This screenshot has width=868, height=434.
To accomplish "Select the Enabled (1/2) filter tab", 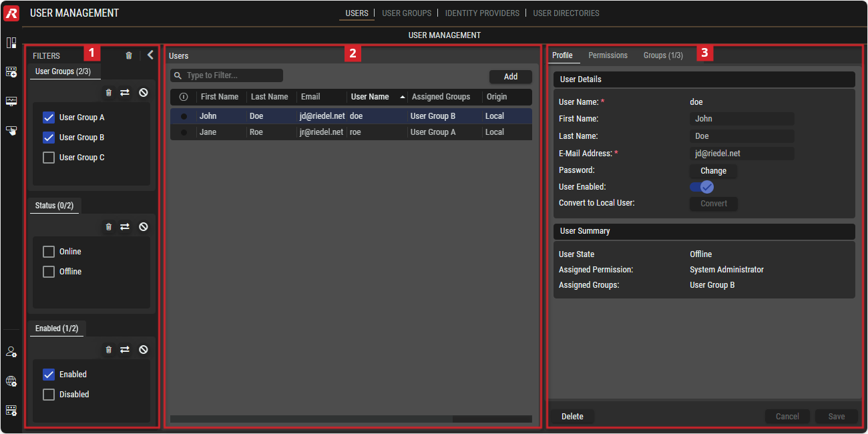I will point(57,329).
